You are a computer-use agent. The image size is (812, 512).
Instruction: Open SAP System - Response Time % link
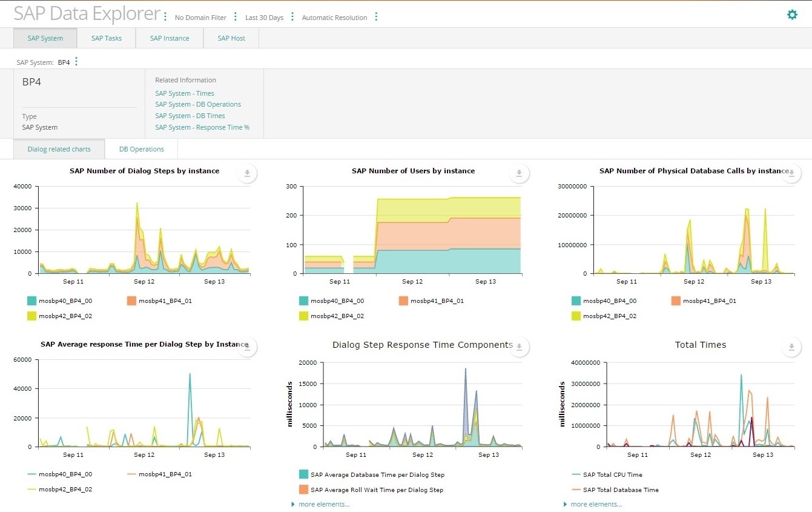[202, 127]
